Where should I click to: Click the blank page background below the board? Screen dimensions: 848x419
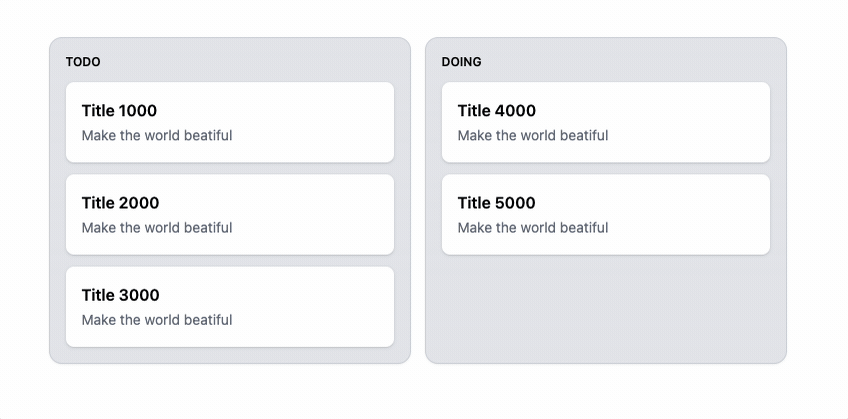pos(424,392)
